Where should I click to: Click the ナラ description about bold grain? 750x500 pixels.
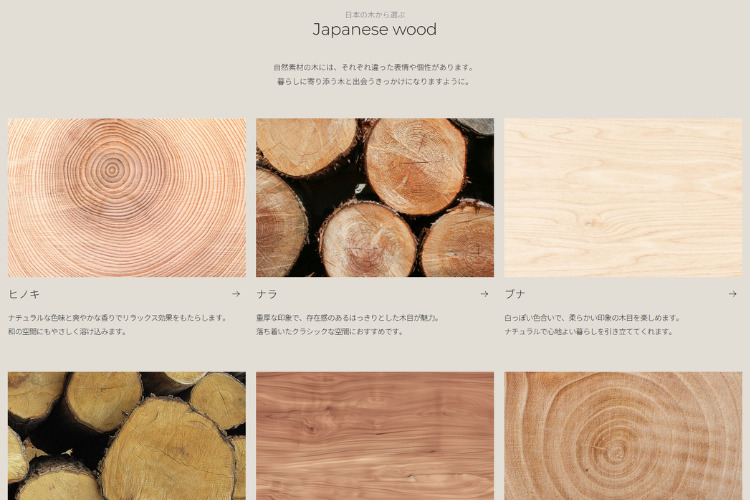[x=348, y=318]
